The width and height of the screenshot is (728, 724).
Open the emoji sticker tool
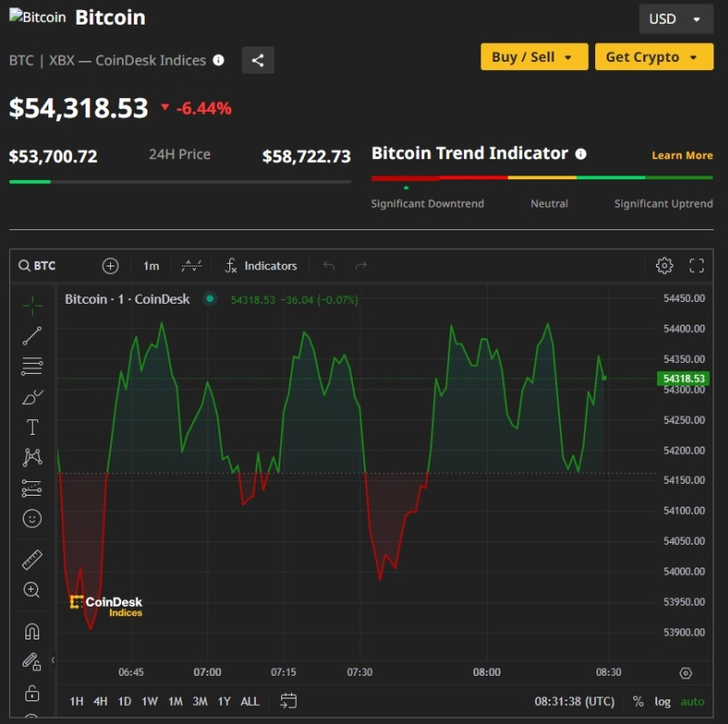[x=32, y=518]
